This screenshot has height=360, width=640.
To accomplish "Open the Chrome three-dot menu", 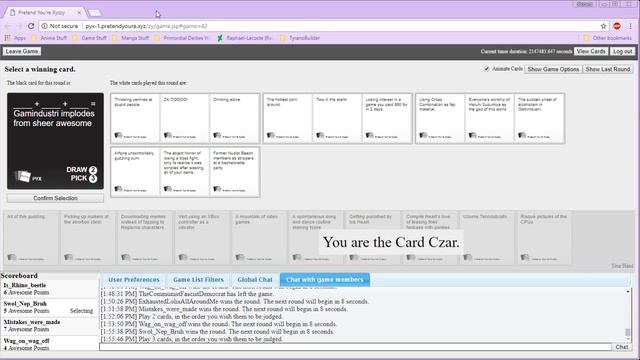I will pyautogui.click(x=631, y=26).
